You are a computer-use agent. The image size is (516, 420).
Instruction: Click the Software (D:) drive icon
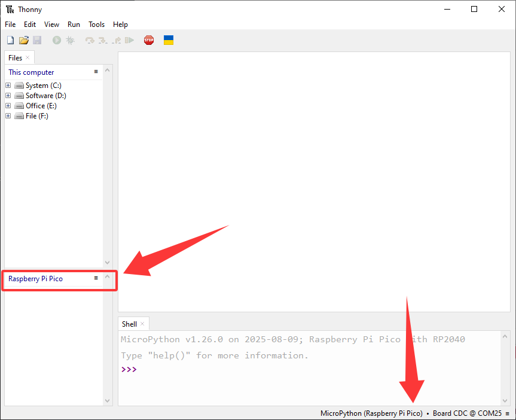[x=19, y=96]
